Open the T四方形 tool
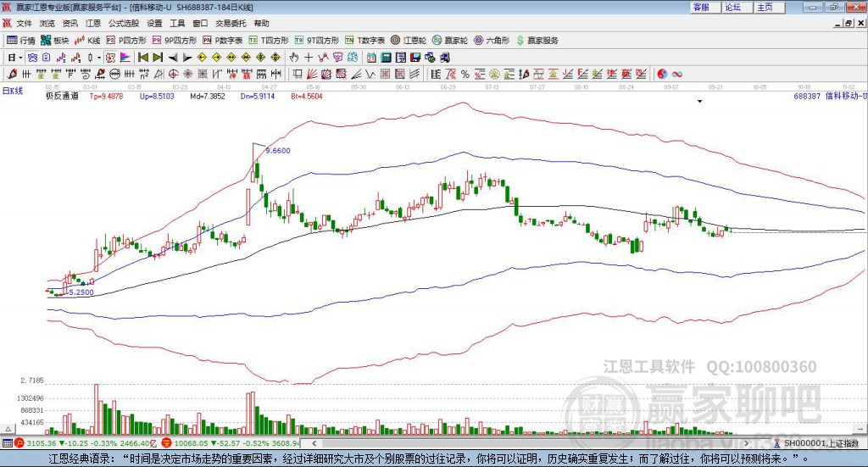Image resolution: width=868 pixels, height=467 pixels. click(x=269, y=41)
